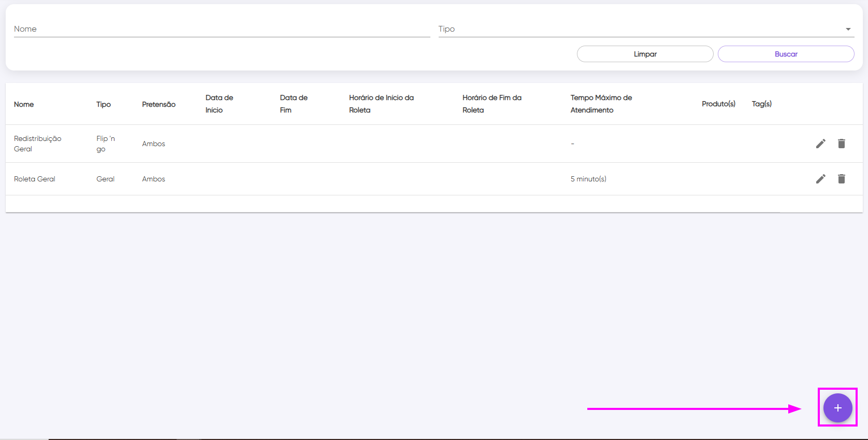Select the Redistribuição Geral name cell

[37, 144]
